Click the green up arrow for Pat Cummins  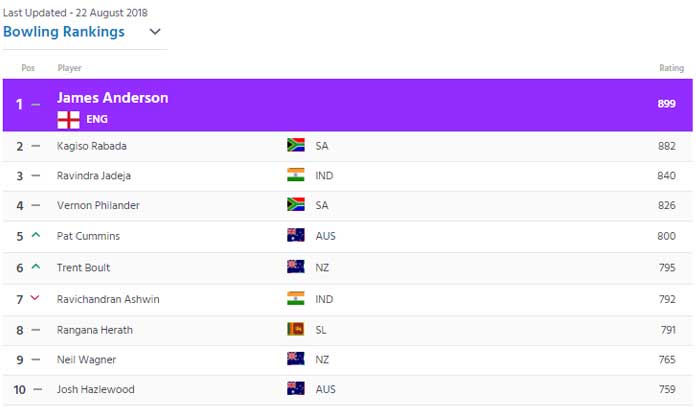(x=36, y=235)
